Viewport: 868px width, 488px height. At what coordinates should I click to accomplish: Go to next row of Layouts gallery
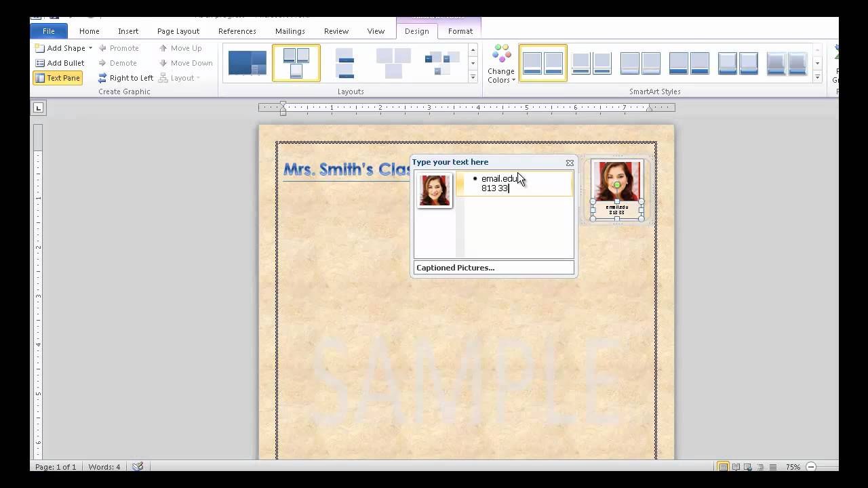pyautogui.click(x=473, y=64)
